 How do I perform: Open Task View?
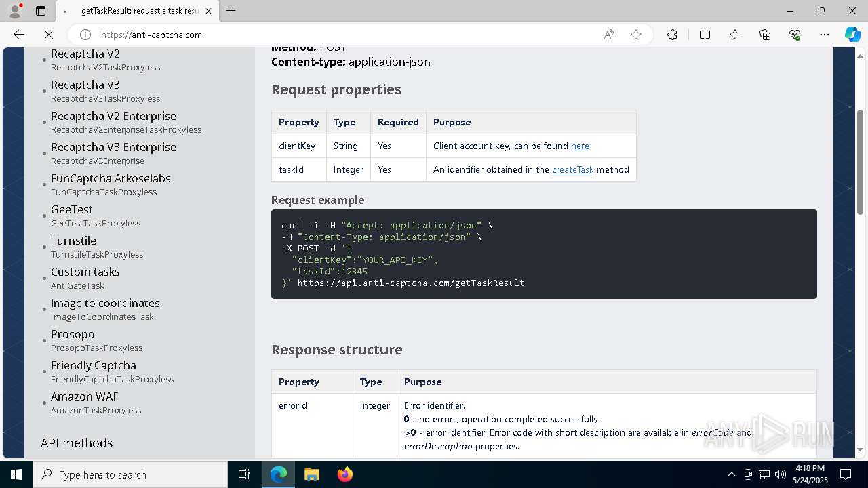[244, 474]
